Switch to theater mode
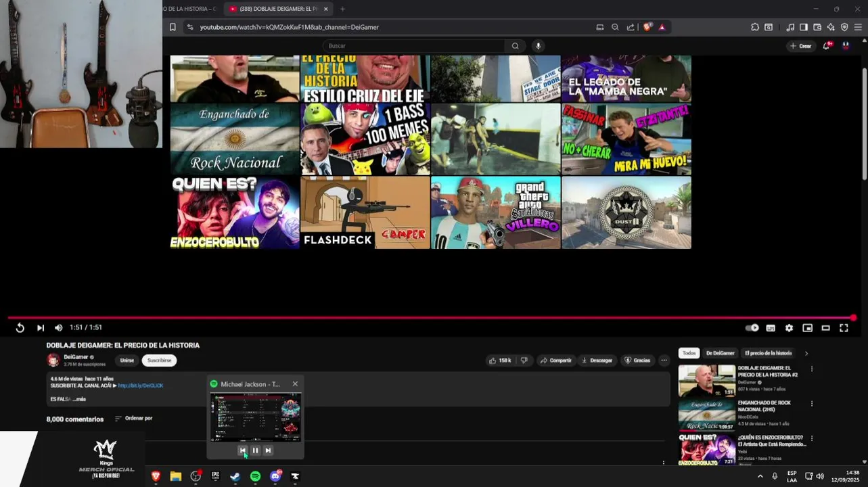The image size is (868, 487). 825,327
